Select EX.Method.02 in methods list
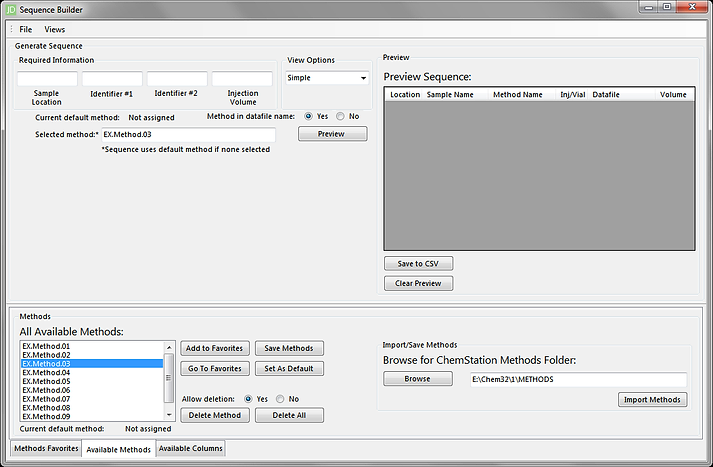 92,355
